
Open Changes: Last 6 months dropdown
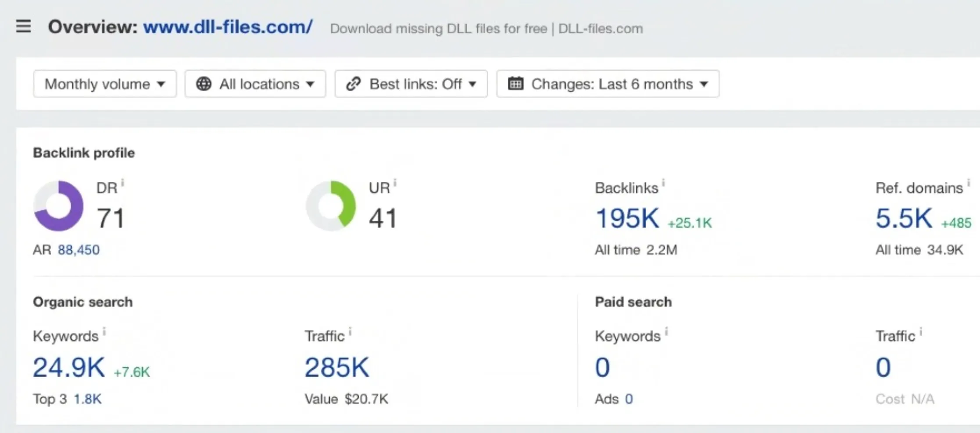click(608, 84)
